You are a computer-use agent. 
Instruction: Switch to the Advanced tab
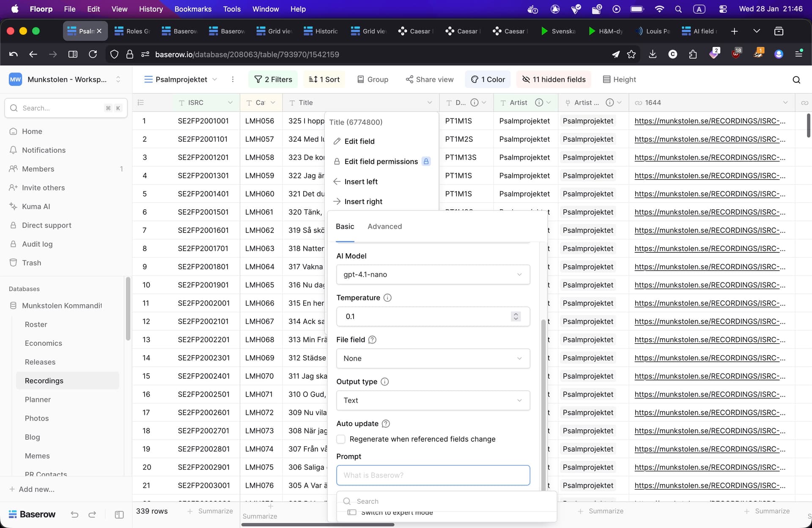[384, 227]
